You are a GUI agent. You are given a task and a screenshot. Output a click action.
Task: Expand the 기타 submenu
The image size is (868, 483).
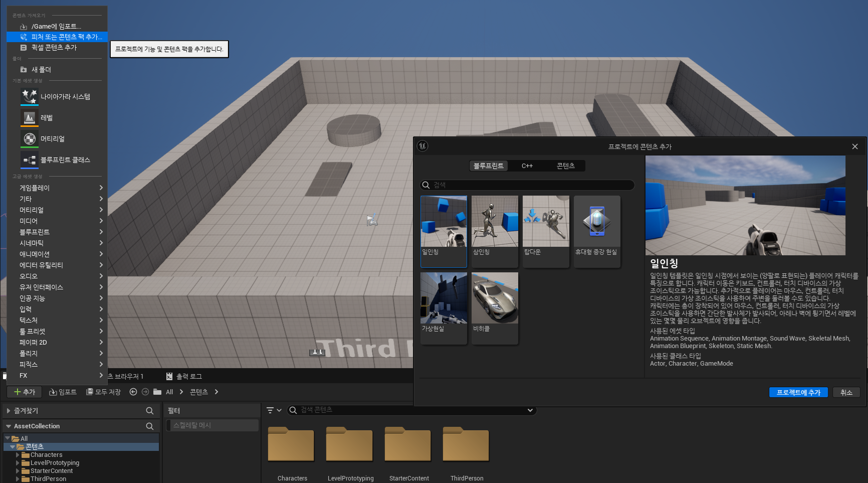pyautogui.click(x=57, y=199)
